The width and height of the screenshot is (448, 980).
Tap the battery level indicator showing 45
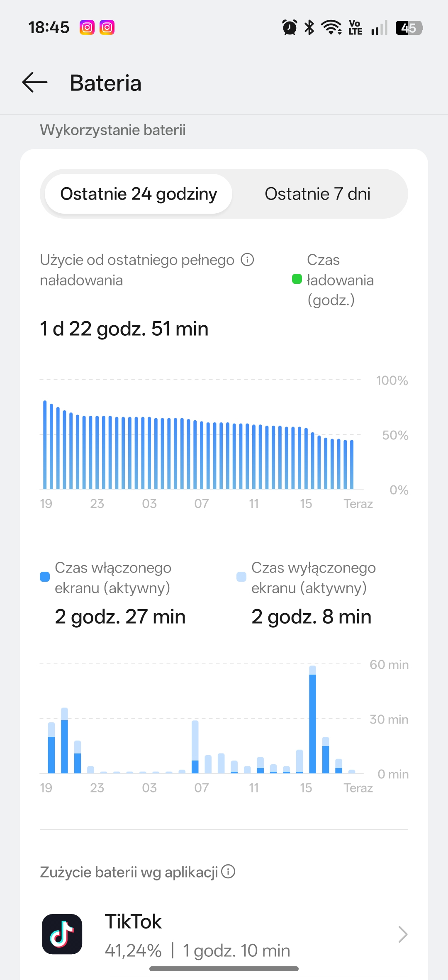click(x=409, y=28)
